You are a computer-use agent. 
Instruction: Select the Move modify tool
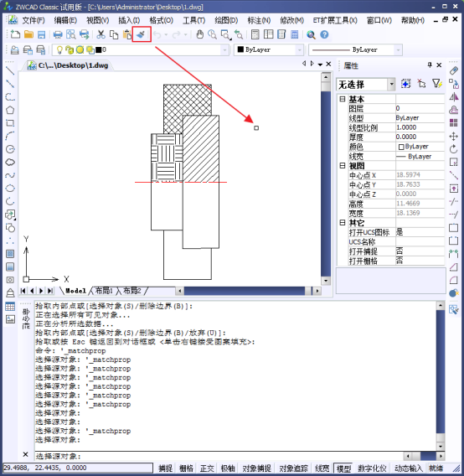454,137
